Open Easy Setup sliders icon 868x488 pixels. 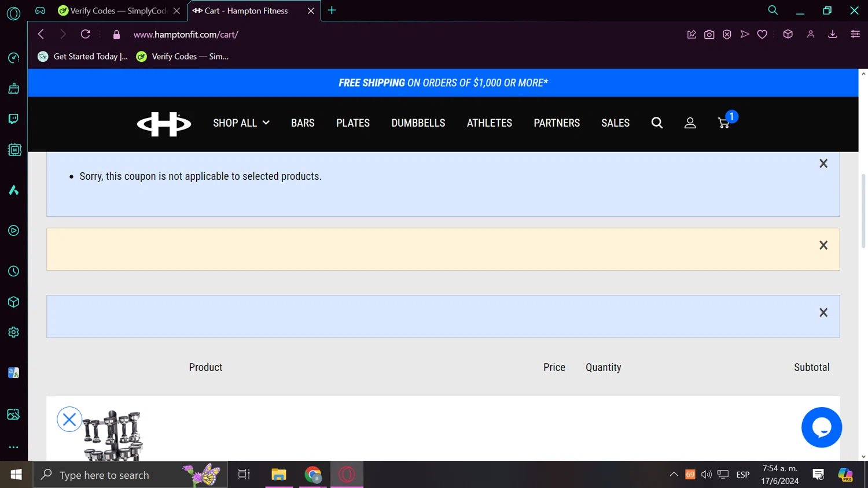pyautogui.click(x=855, y=35)
